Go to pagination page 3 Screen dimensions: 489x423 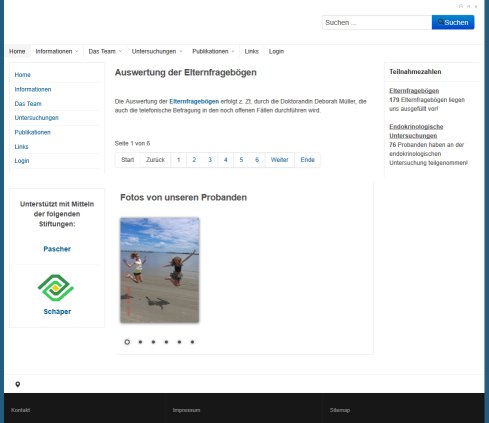[210, 160]
